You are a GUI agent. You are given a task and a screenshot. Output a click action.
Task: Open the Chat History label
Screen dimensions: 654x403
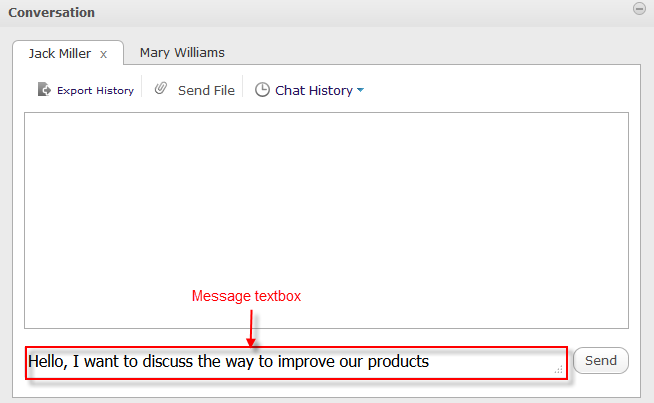[314, 91]
